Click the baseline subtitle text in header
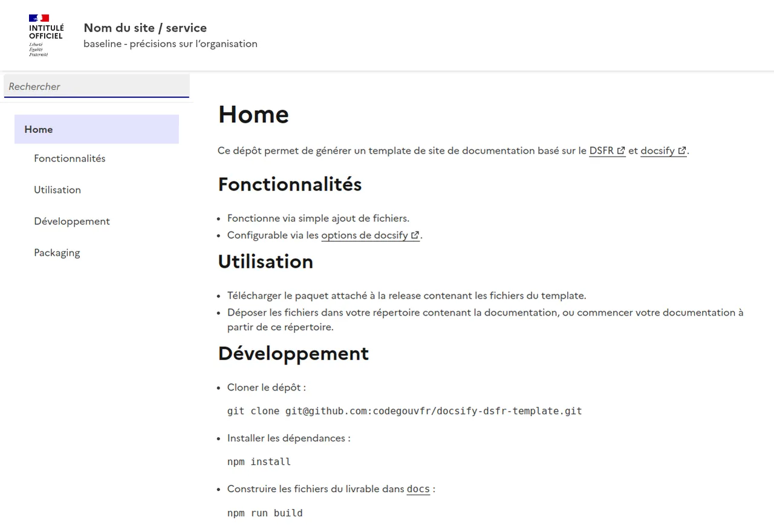Viewport: 774px width, 532px height. (171, 44)
